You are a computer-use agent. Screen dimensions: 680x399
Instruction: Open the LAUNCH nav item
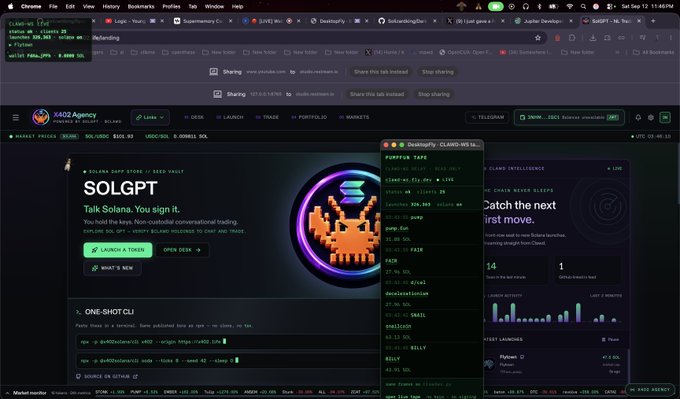[230, 117]
